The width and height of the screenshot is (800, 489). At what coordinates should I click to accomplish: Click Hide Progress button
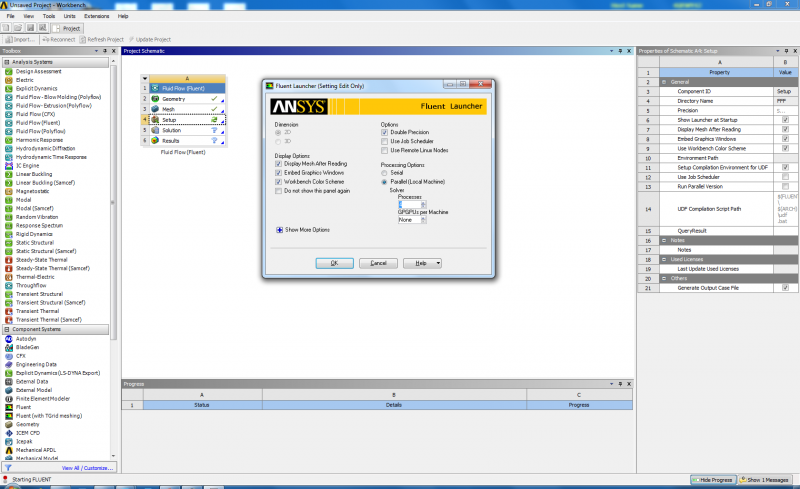tap(713, 480)
